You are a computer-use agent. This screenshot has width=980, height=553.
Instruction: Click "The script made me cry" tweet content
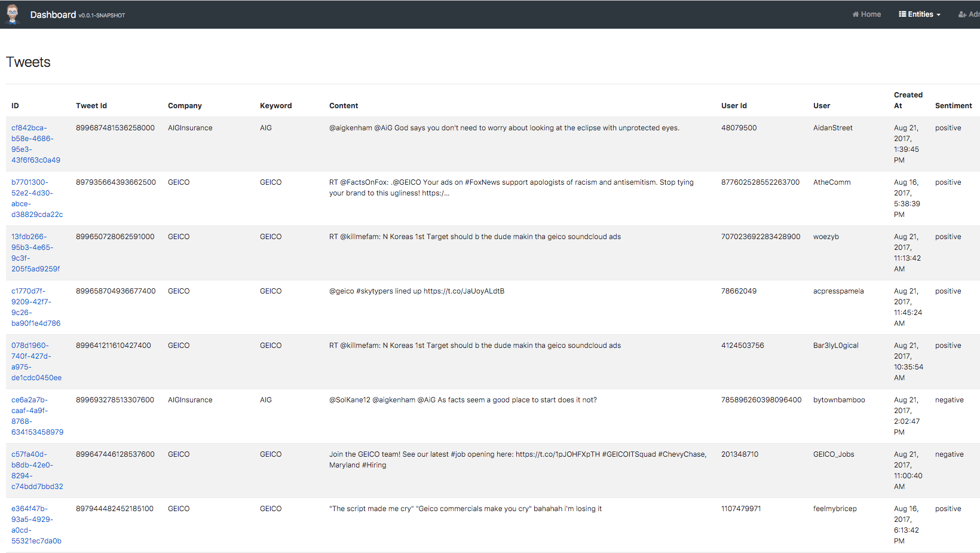[x=465, y=509]
